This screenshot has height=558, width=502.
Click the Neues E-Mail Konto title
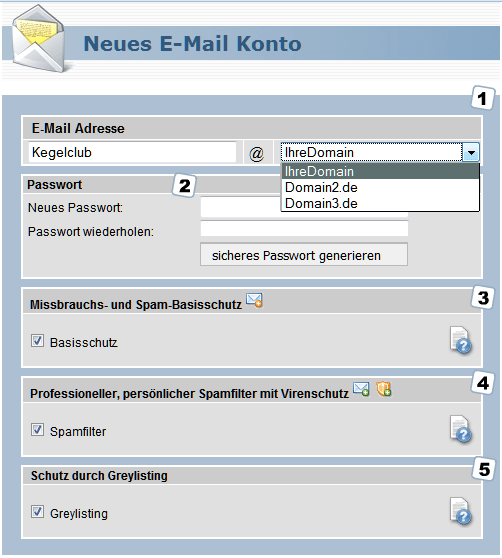pyautogui.click(x=192, y=43)
